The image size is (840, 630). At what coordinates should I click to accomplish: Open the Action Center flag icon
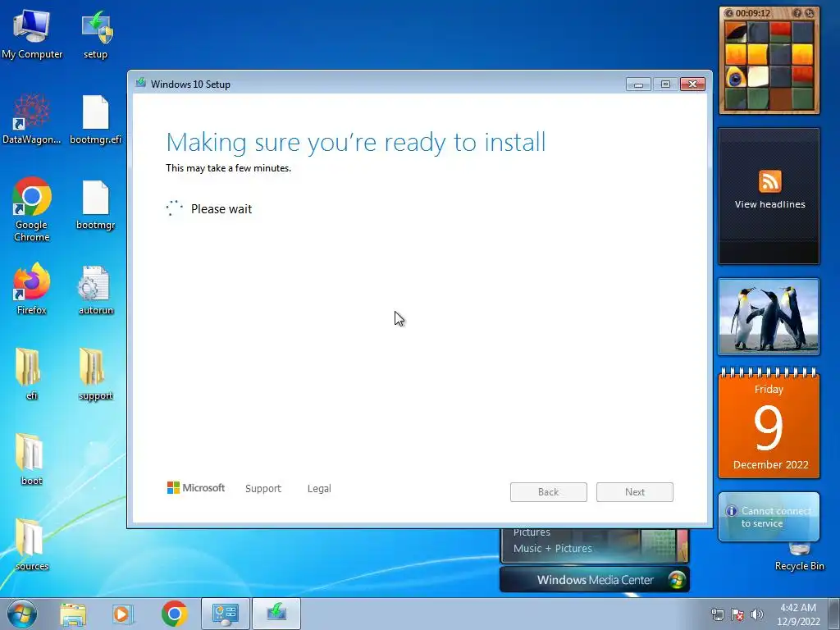pyautogui.click(x=737, y=614)
